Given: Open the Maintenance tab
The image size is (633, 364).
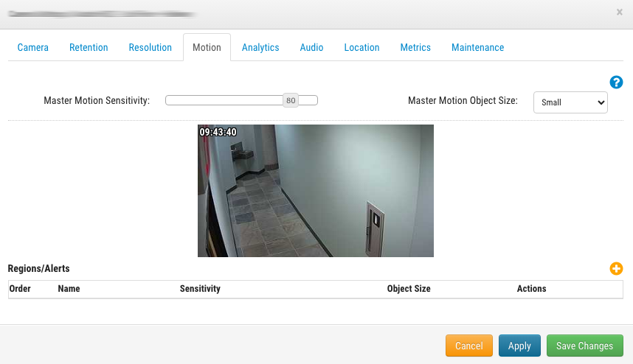Looking at the screenshot, I should pos(477,47).
